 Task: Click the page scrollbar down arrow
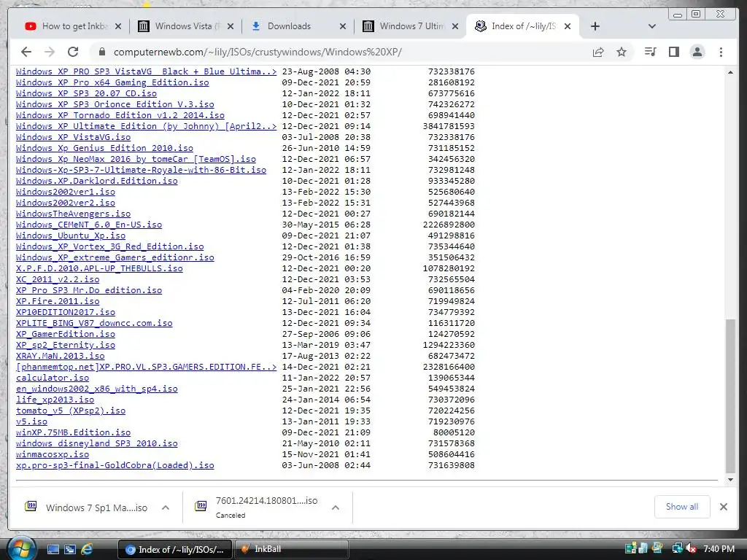click(x=730, y=480)
